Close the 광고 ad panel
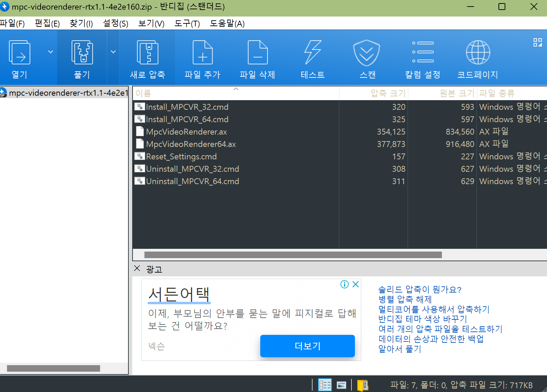 tap(137, 268)
